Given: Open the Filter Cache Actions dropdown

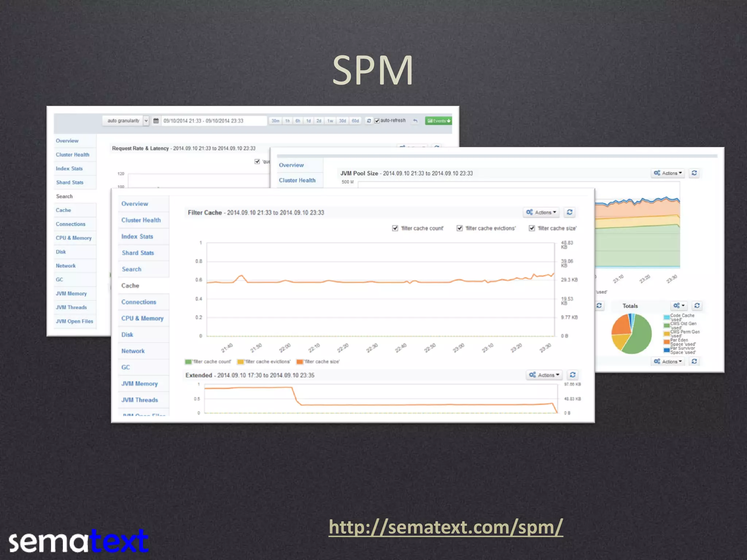Looking at the screenshot, I should (x=541, y=212).
